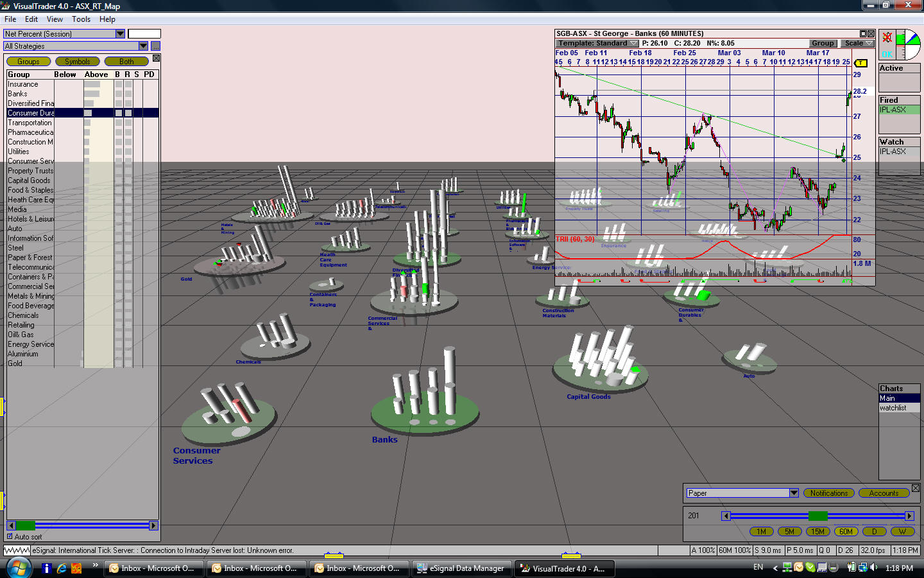Click the orange quick launch icon
The image size is (924, 578).
(x=76, y=568)
